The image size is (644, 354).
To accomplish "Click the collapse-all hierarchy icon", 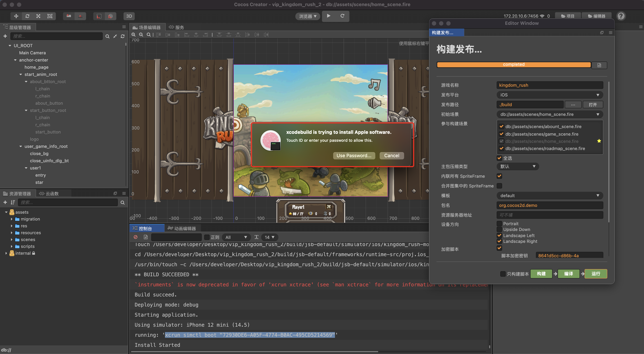I will click(115, 37).
